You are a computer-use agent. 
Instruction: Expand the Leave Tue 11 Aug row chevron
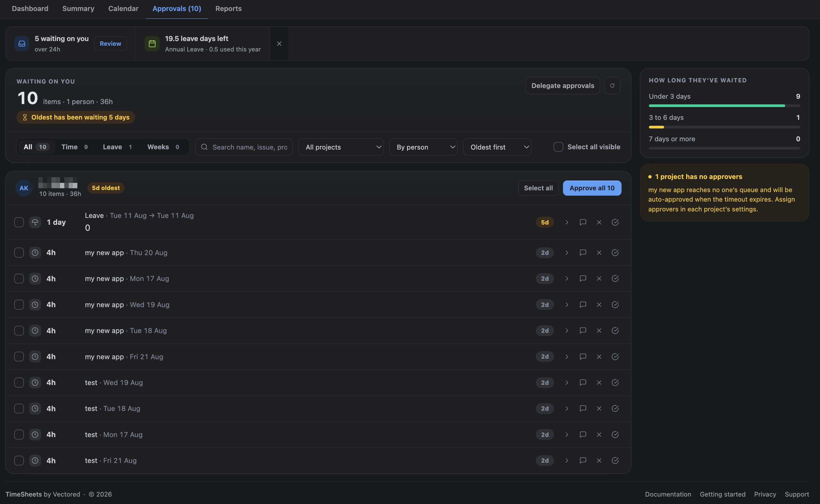point(567,222)
